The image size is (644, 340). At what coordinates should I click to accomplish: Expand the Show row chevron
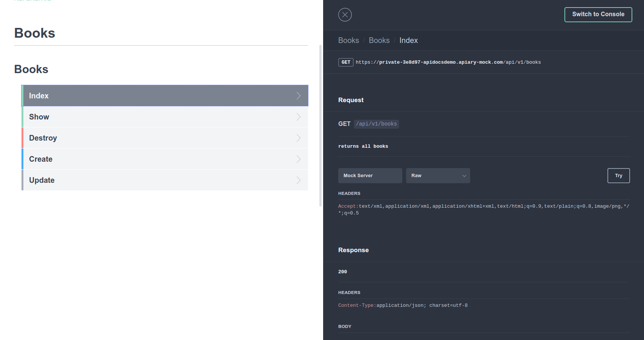click(x=298, y=117)
